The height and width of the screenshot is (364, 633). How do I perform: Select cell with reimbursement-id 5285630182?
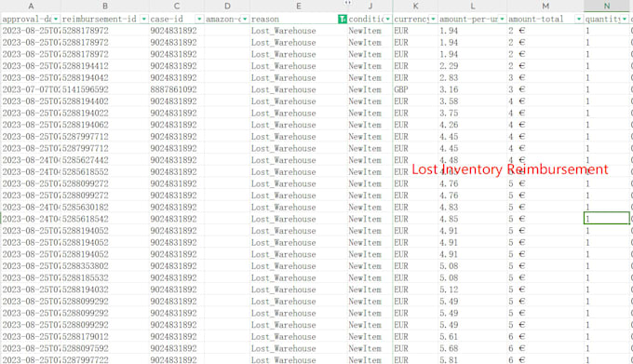(x=105, y=207)
